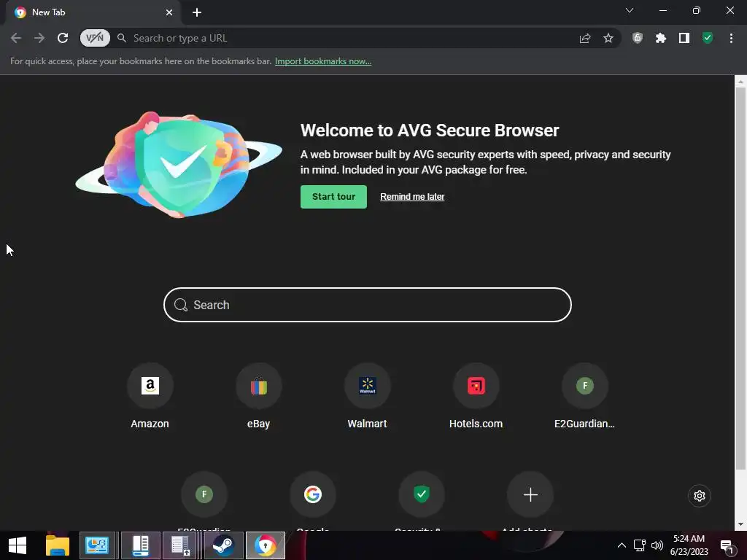747x560 pixels.
Task: Click the Start tour button
Action: 333,197
